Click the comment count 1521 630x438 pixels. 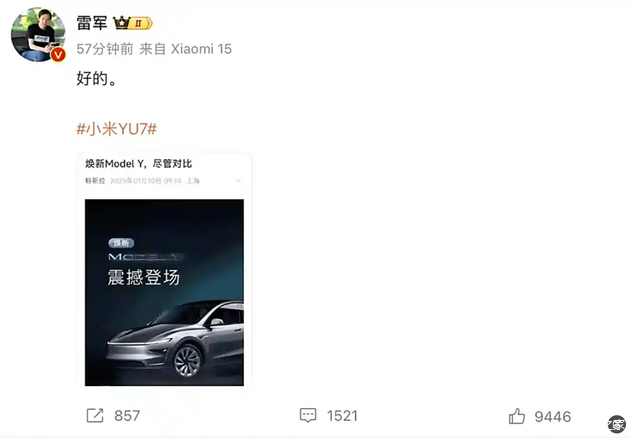[342, 416]
